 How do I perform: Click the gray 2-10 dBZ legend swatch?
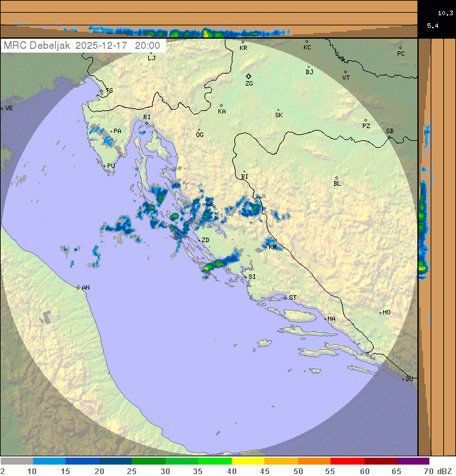pyautogui.click(x=16, y=461)
